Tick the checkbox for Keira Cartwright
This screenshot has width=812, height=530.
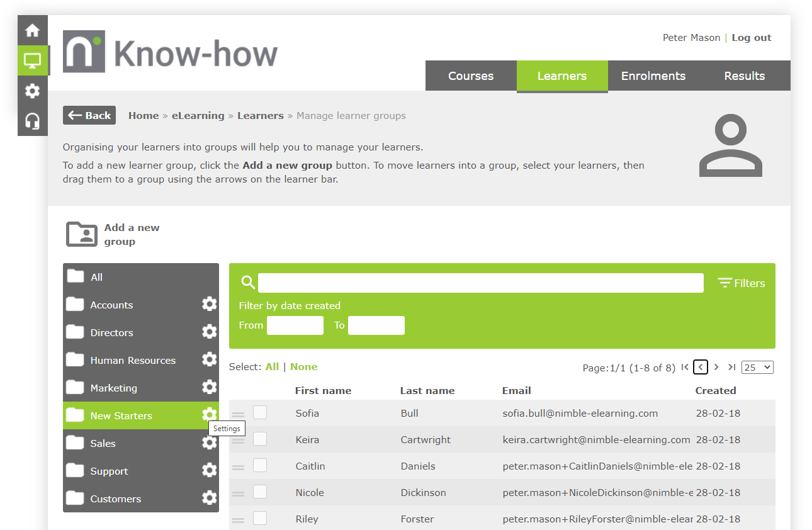coord(260,439)
